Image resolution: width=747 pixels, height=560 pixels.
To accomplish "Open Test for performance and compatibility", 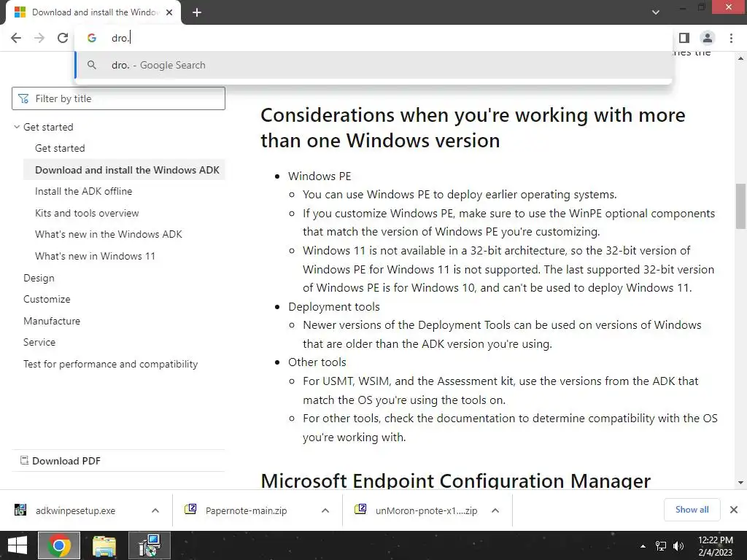I will 111,365.
